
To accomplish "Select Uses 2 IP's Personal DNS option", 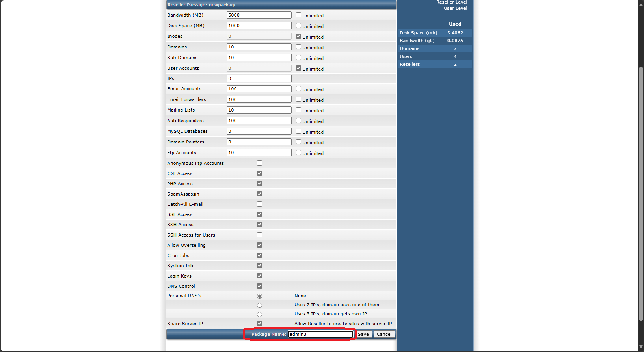I will [x=259, y=305].
